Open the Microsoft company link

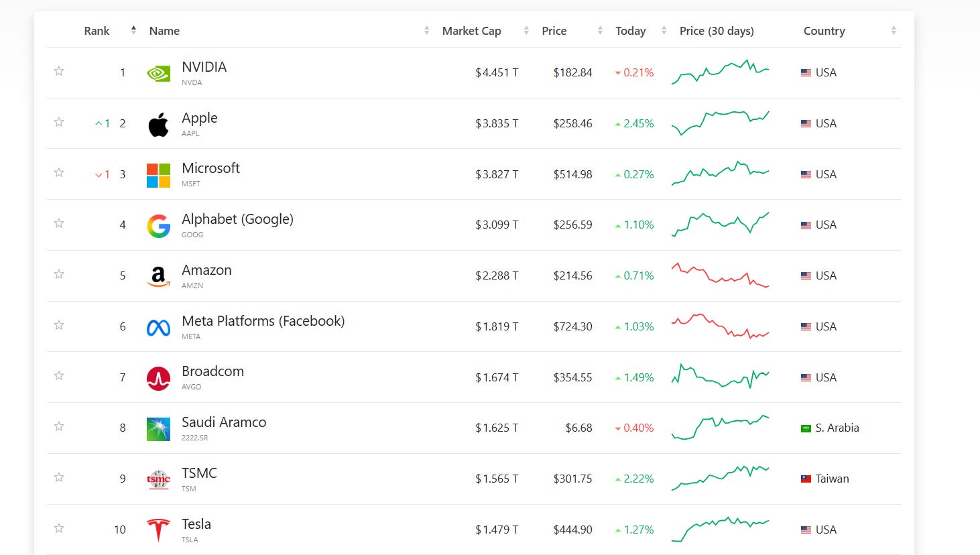click(x=210, y=168)
